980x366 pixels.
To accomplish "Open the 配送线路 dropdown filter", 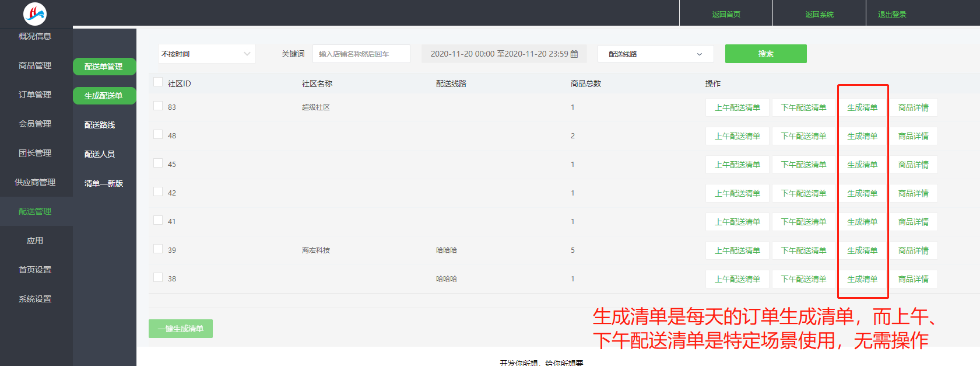I will [x=656, y=54].
